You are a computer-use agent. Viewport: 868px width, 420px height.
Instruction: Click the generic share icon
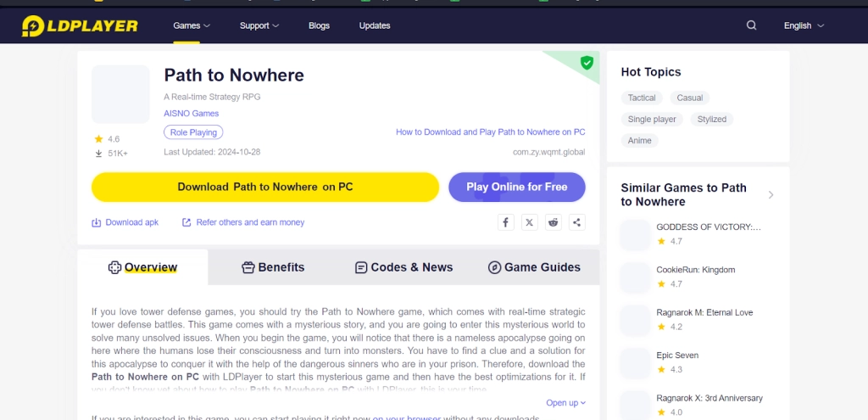point(576,222)
